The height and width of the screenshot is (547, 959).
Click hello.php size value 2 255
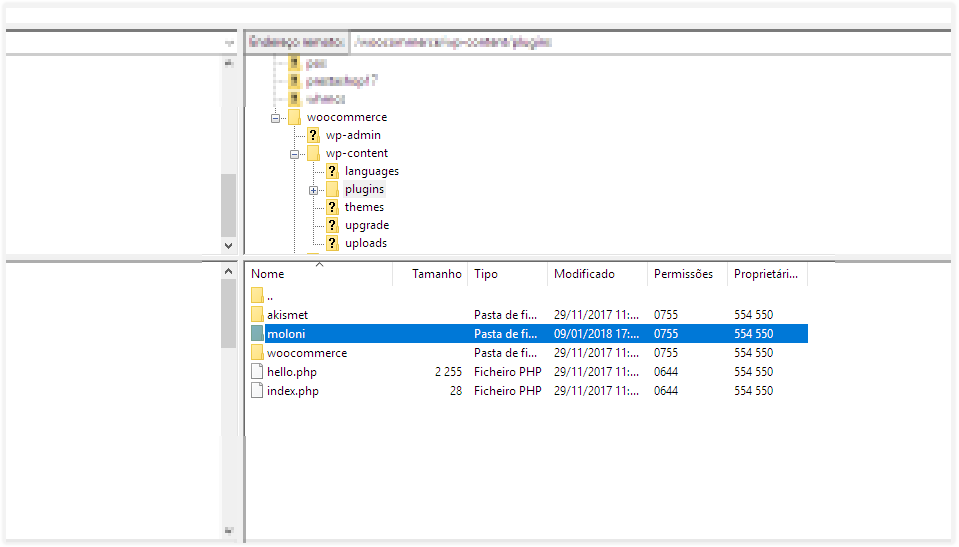[x=448, y=371]
